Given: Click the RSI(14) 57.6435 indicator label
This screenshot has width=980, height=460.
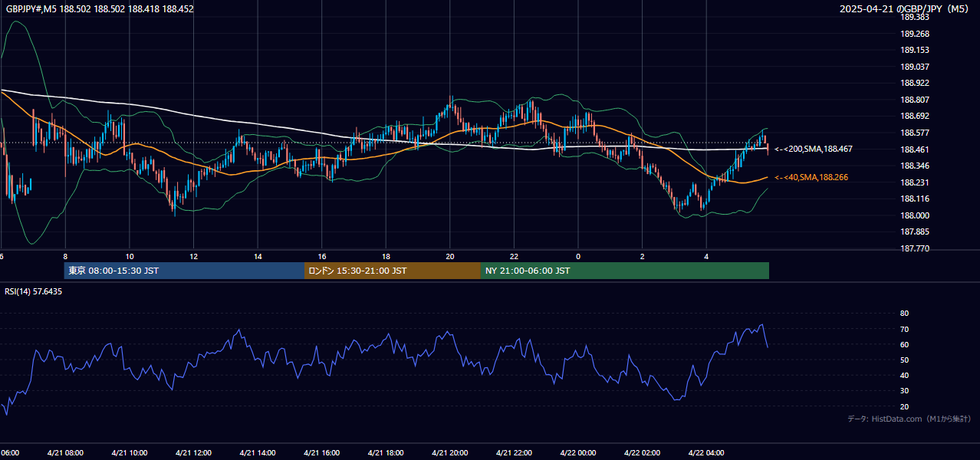Looking at the screenshot, I should [x=34, y=291].
